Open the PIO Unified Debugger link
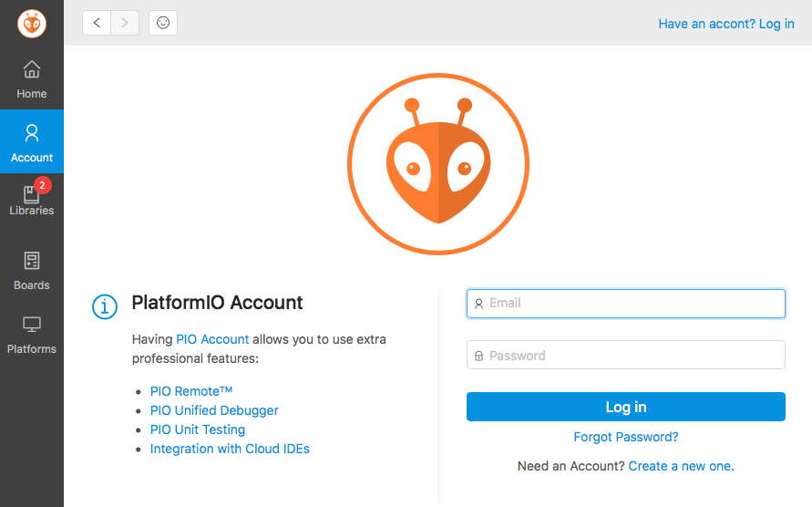Viewport: 812px width, 507px height. click(214, 410)
